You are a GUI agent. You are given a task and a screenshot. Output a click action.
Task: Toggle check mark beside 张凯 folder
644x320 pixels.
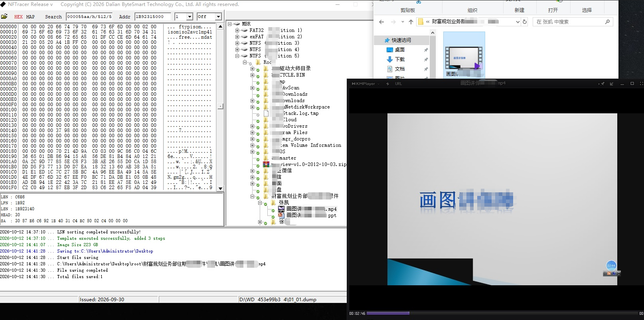265,204
